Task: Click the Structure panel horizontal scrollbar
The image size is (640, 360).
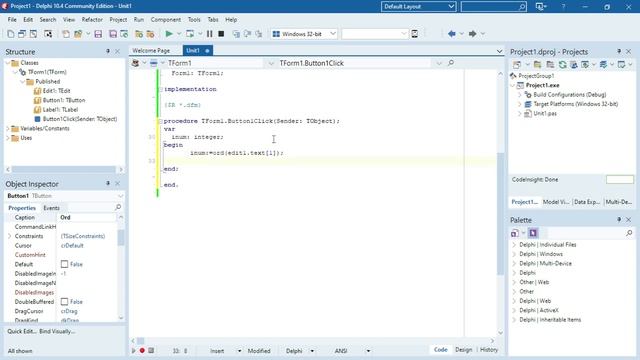Action: (x=64, y=169)
